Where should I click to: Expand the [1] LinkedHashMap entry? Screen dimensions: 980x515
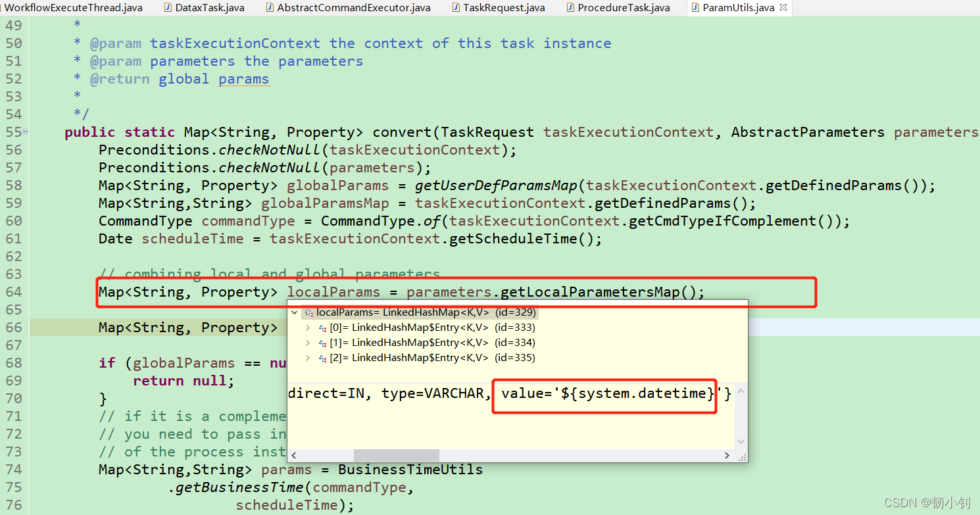(x=309, y=343)
